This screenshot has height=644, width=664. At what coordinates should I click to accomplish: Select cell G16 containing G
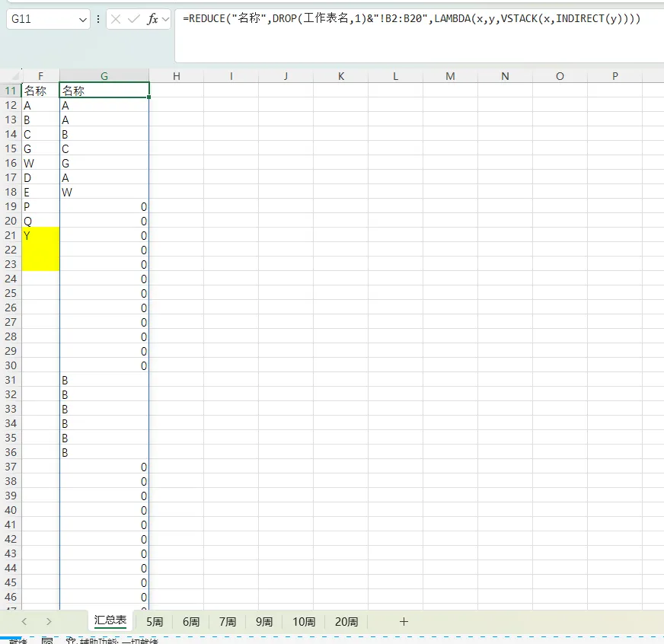(x=104, y=163)
